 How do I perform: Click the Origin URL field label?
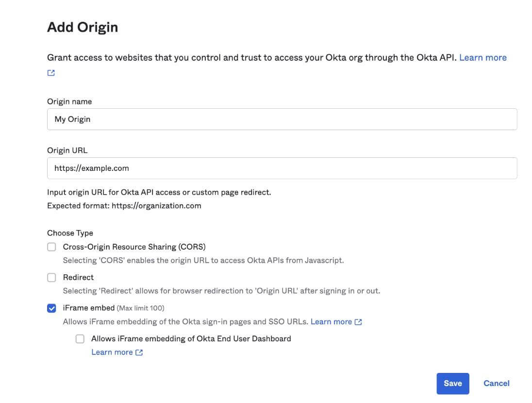point(67,151)
